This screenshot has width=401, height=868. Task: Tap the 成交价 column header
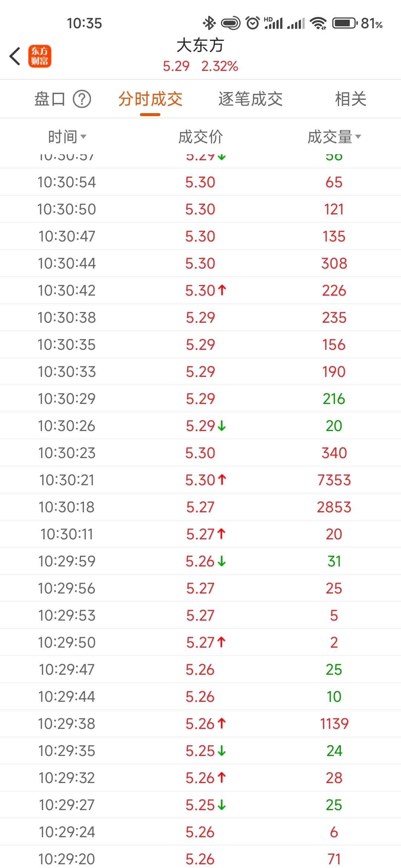pyautogui.click(x=200, y=137)
